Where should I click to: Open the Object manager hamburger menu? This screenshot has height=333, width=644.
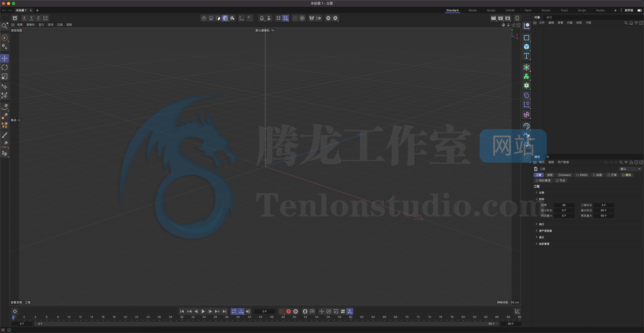coord(535,23)
